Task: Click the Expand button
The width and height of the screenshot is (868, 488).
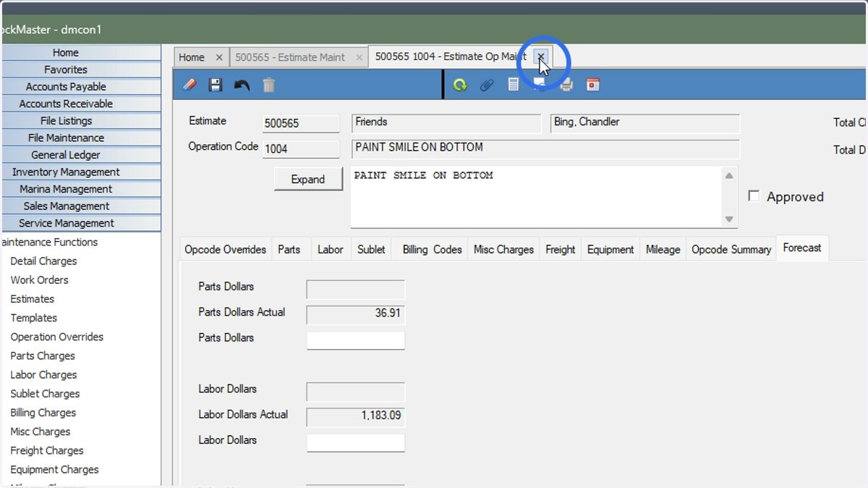Action: pos(308,180)
